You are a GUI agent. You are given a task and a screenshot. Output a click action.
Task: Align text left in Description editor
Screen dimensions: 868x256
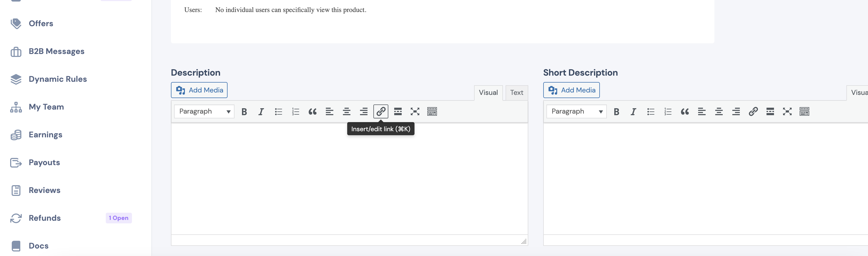pyautogui.click(x=330, y=112)
